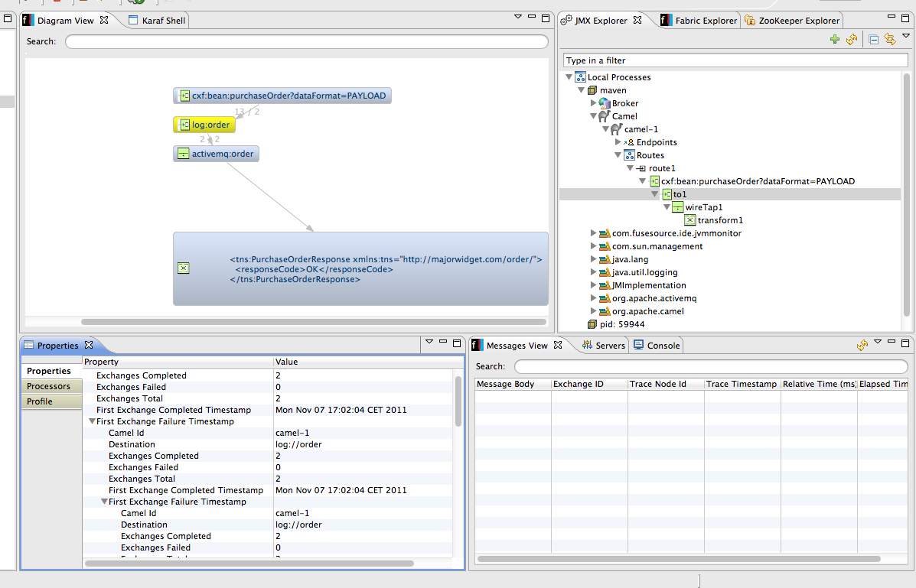Click the green plus icon in JMX Explorer

tap(835, 40)
